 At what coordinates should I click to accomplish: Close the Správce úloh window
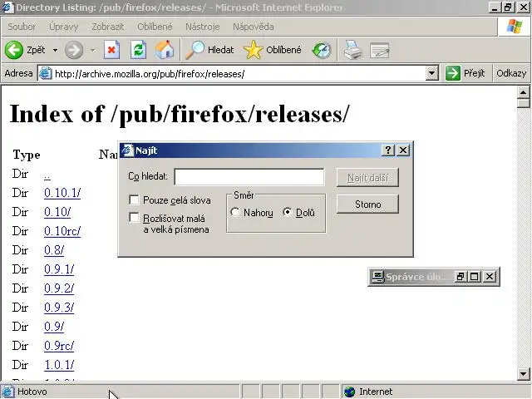[x=490, y=277]
